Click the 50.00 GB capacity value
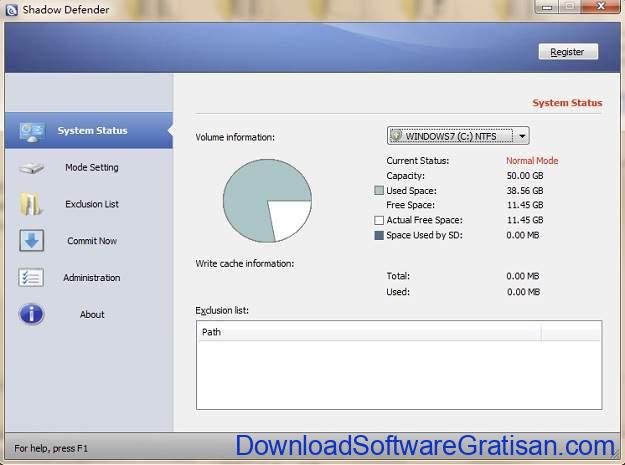 pos(525,176)
